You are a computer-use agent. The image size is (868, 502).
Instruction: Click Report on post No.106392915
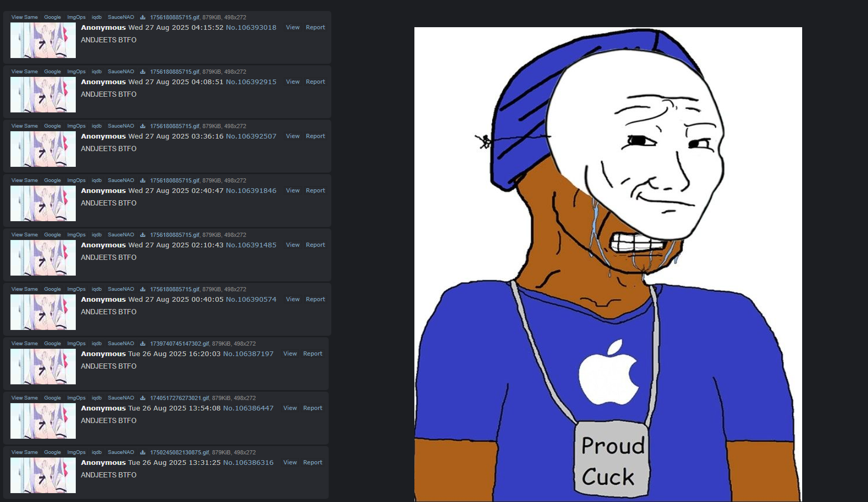tap(315, 82)
